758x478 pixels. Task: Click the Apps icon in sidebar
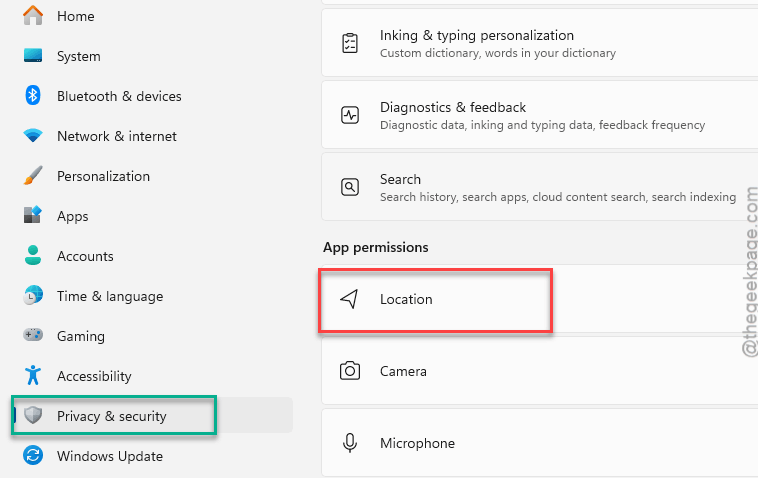pos(33,215)
